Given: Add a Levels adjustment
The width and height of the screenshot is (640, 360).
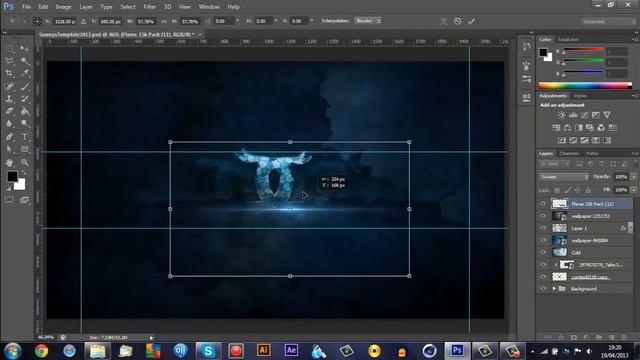Looking at the screenshot, I should click(573, 115).
